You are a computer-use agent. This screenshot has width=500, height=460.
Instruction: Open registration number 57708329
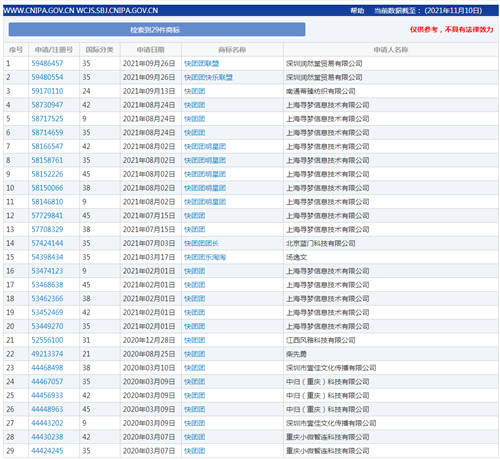[x=47, y=229]
